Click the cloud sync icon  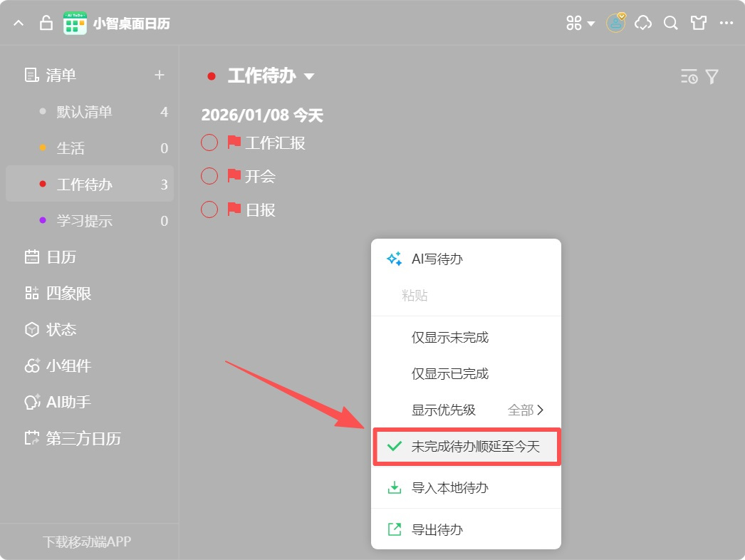[642, 22]
